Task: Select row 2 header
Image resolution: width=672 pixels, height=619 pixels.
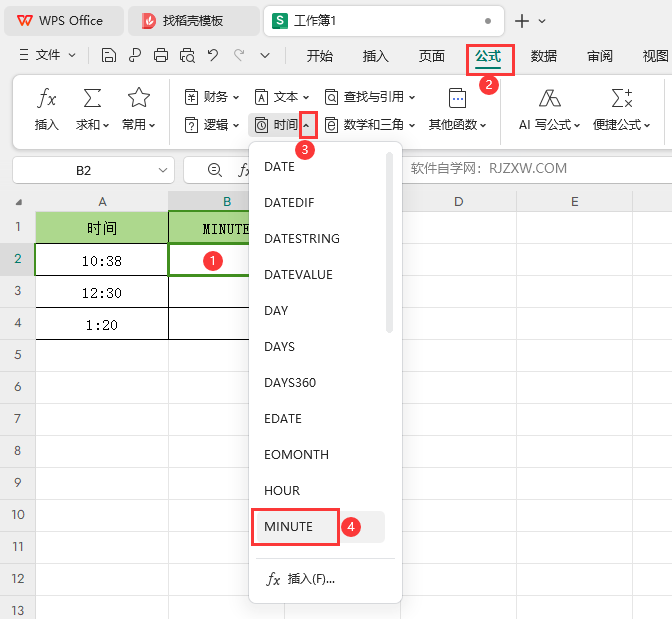Action: tap(18, 259)
